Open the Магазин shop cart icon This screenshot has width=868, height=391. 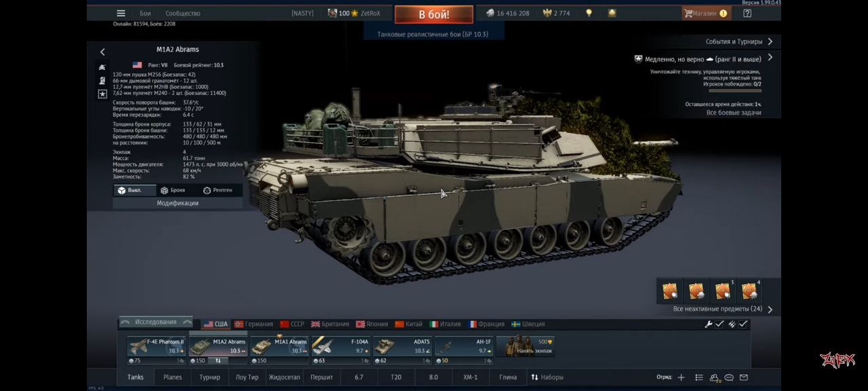(688, 13)
